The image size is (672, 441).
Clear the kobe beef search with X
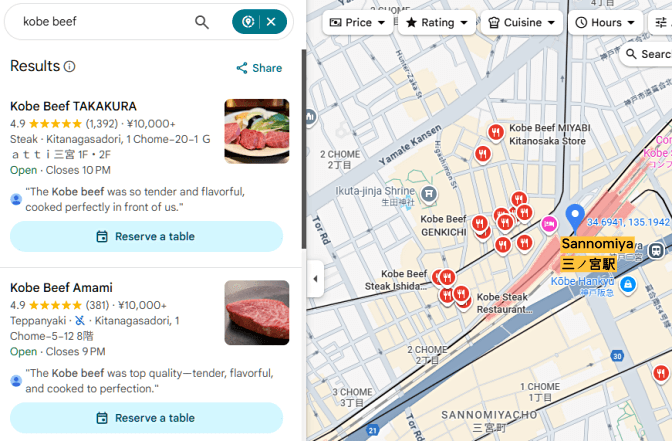(x=271, y=22)
